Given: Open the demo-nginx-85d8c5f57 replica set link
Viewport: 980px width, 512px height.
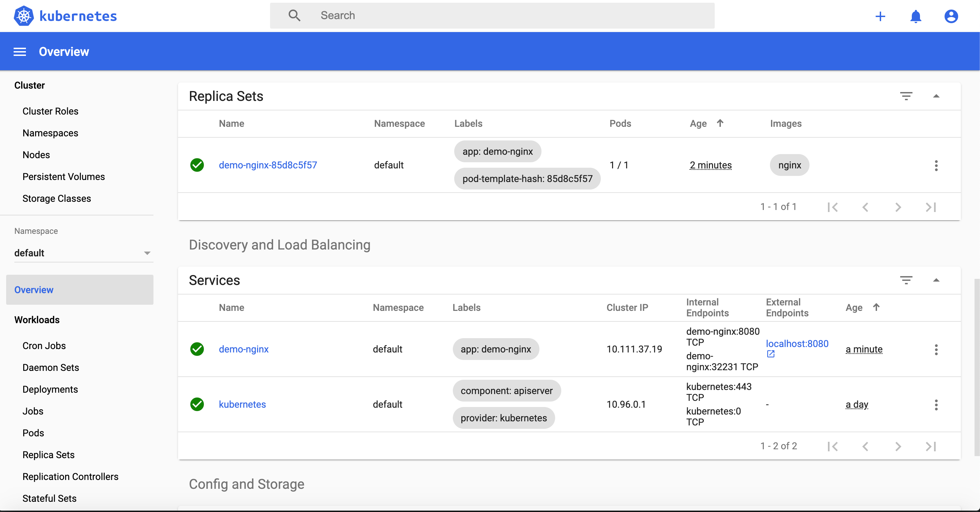Looking at the screenshot, I should (267, 165).
